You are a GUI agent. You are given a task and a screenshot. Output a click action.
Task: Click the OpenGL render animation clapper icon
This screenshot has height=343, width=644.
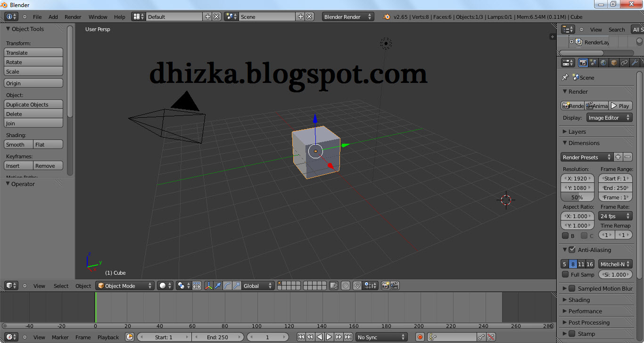395,286
